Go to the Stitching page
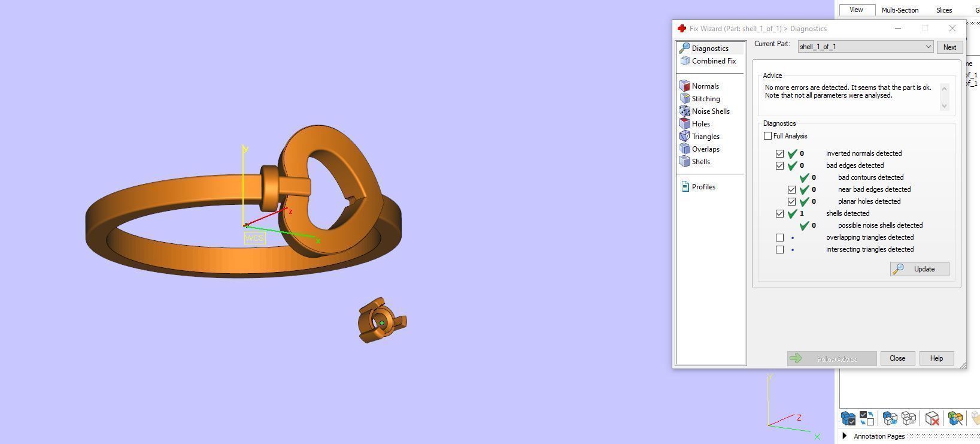 tap(700, 99)
